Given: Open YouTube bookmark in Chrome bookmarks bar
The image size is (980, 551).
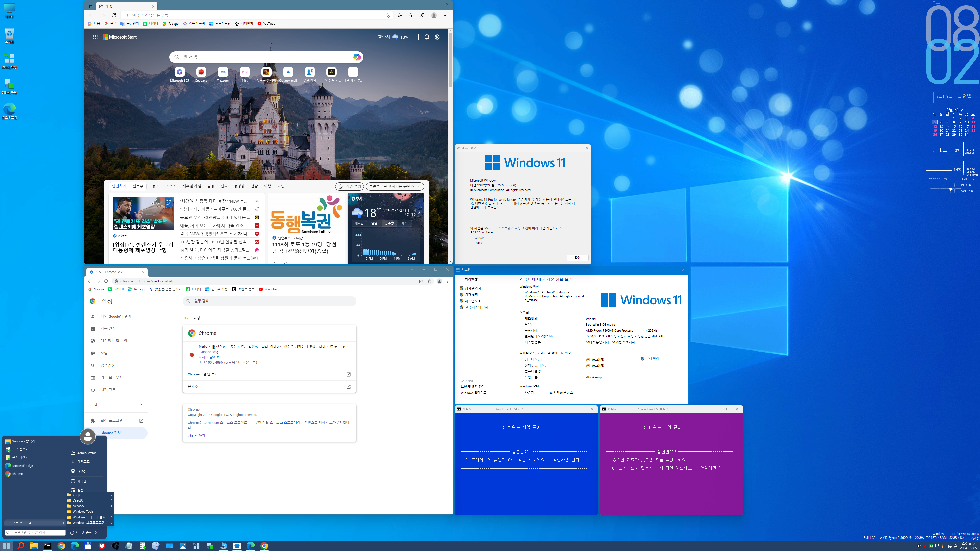Looking at the screenshot, I should pyautogui.click(x=267, y=289).
